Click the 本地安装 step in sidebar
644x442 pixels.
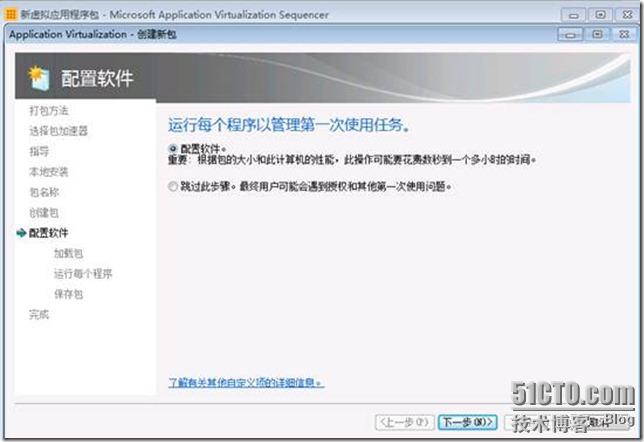(48, 172)
